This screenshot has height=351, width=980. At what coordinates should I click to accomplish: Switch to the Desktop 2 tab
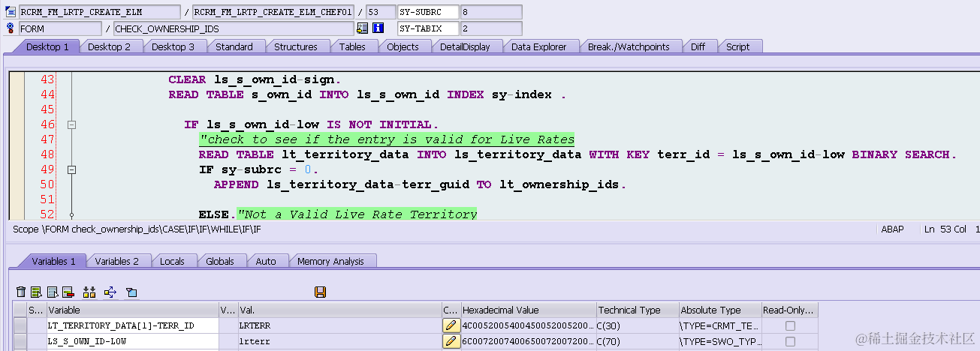(x=110, y=46)
